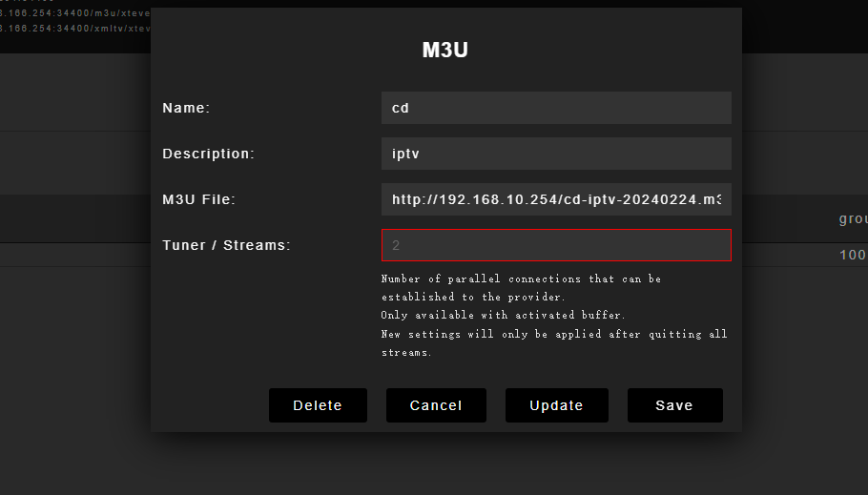This screenshot has height=495, width=868.
Task: Click the M3U dialog title
Action: [x=445, y=51]
